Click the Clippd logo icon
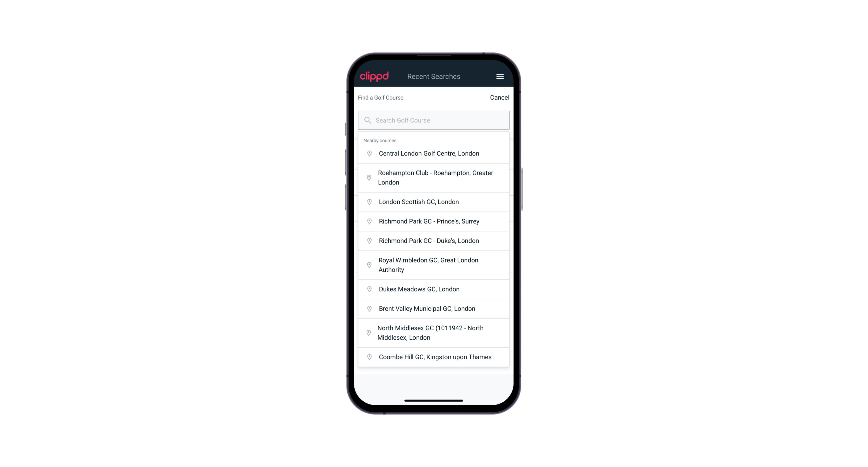This screenshot has height=467, width=868. click(374, 76)
